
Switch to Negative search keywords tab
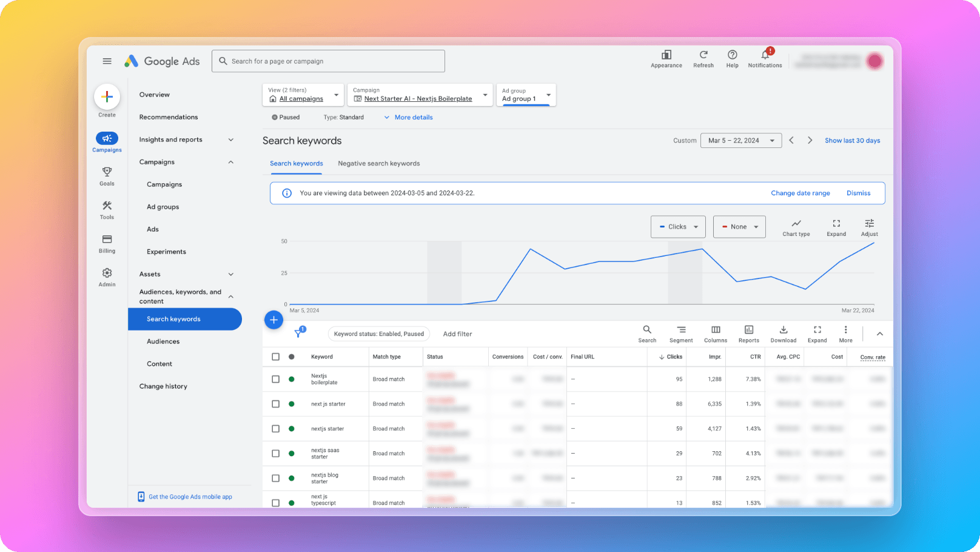(x=378, y=163)
